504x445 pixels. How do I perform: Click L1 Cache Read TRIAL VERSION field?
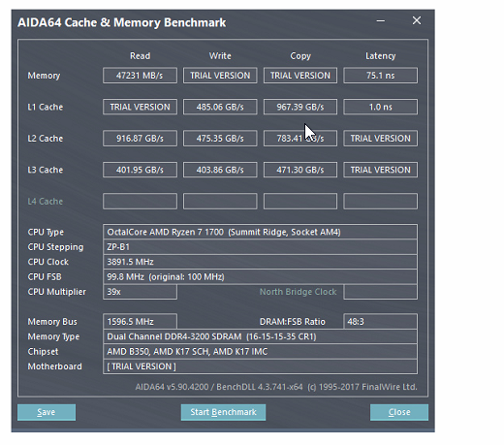pyautogui.click(x=140, y=107)
